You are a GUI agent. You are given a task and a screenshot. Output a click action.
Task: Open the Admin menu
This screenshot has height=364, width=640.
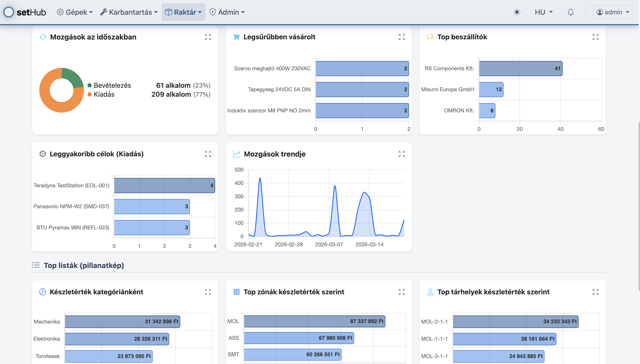pos(227,12)
